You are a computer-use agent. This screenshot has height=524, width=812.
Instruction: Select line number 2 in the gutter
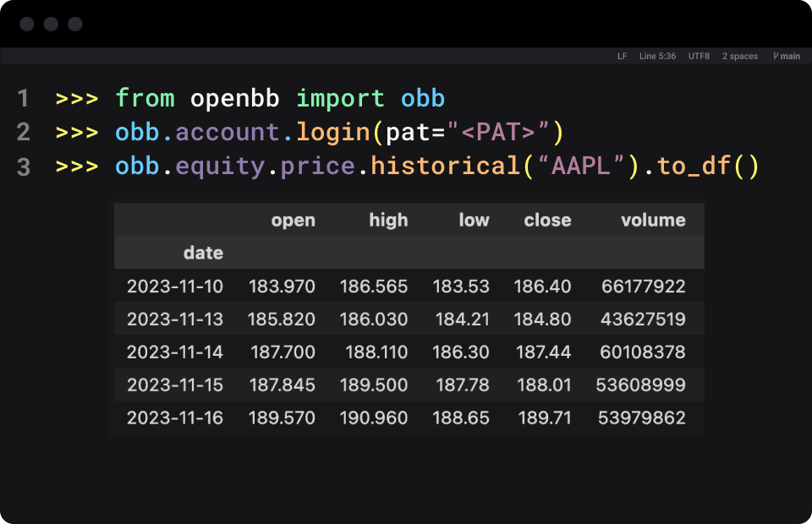[23, 132]
